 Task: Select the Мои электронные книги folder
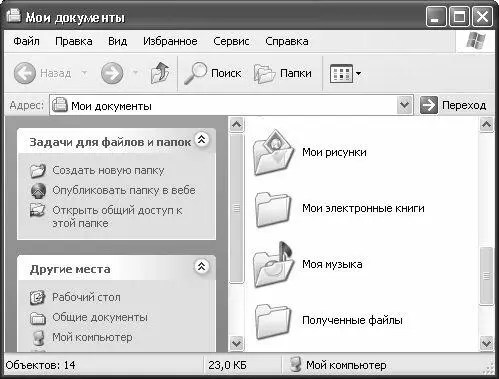click(x=339, y=209)
